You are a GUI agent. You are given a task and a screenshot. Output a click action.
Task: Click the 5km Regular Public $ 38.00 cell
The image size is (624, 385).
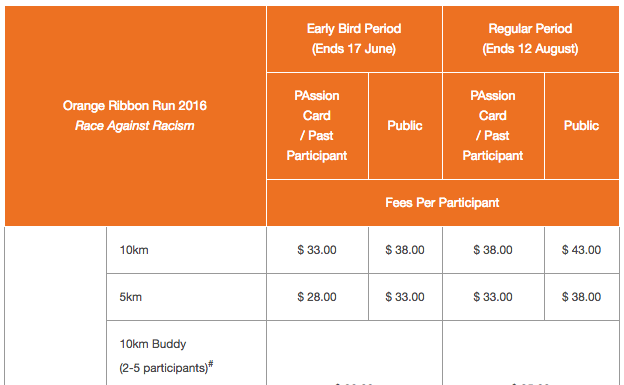coord(582,297)
